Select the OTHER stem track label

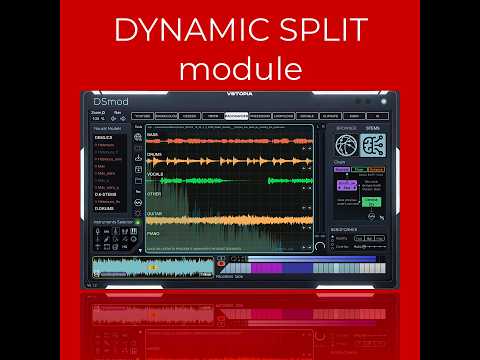154,194
